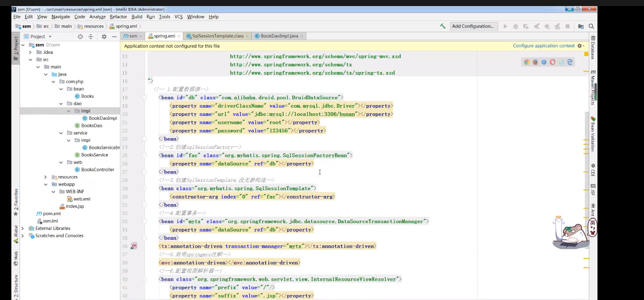
Task: Open the Database tool window
Action: tap(593, 47)
